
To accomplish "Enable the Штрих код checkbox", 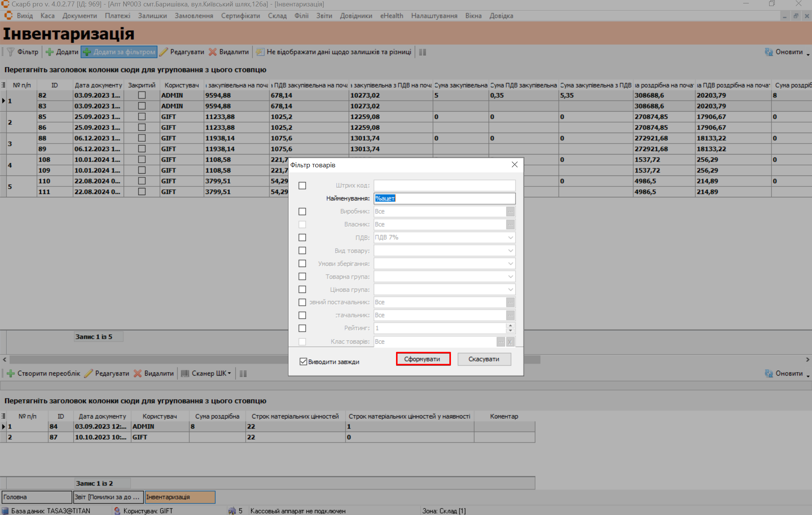I will point(302,186).
